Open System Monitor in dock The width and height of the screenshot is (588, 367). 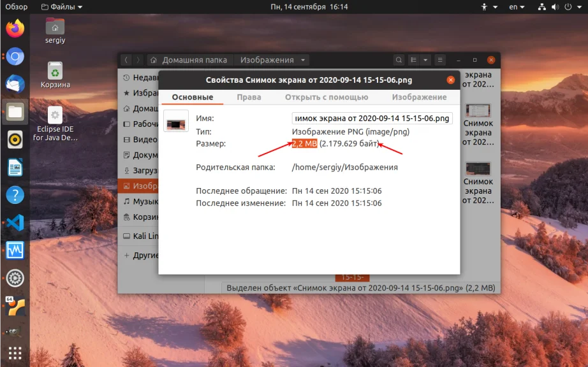click(15, 250)
